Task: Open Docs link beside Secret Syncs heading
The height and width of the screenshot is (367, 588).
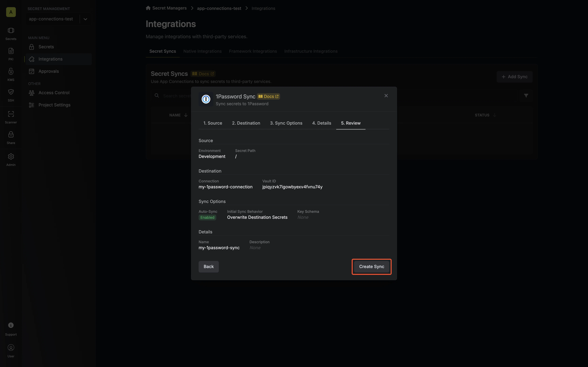Action: coord(203,74)
